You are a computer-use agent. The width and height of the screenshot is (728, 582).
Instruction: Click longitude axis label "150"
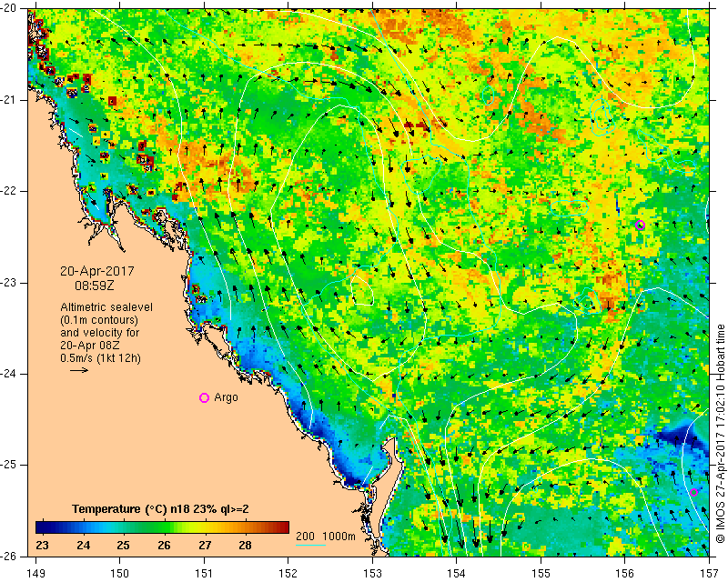pyautogui.click(x=120, y=574)
